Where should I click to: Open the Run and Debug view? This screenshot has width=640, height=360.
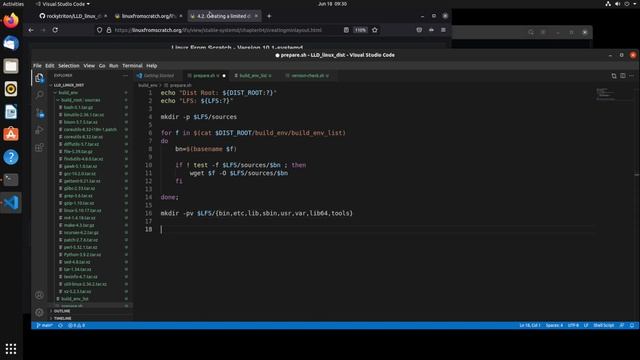(x=39, y=130)
